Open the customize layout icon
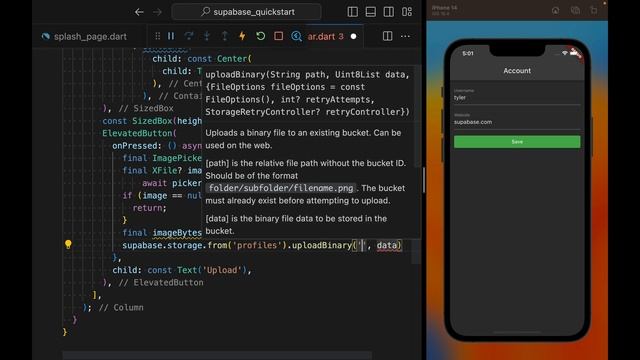The image size is (640, 360). 407,12
